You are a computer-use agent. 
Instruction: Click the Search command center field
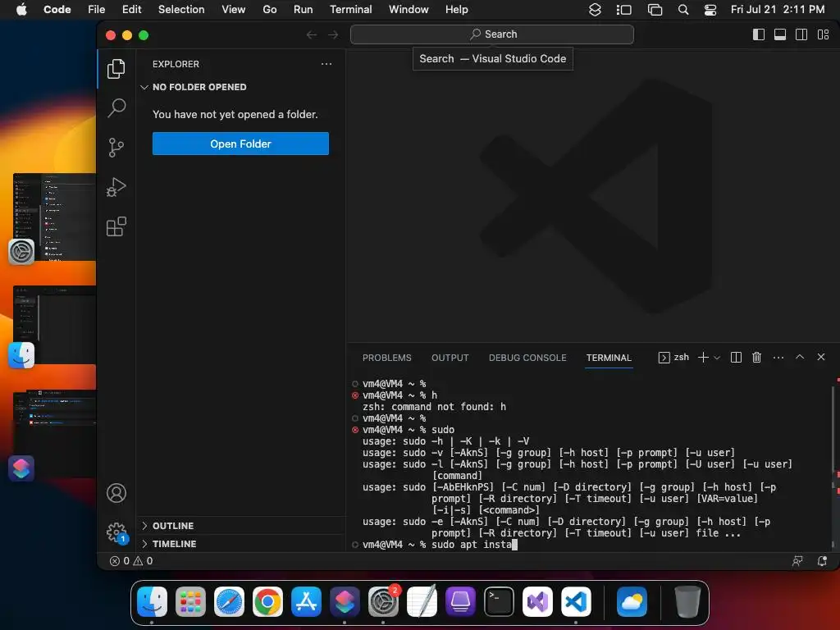click(492, 34)
